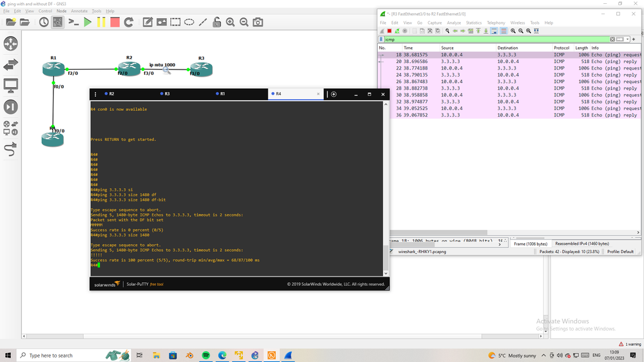Toggle show interface labels icon in GNS3
Image resolution: width=644 pixels, height=362 pixels.
57,22
